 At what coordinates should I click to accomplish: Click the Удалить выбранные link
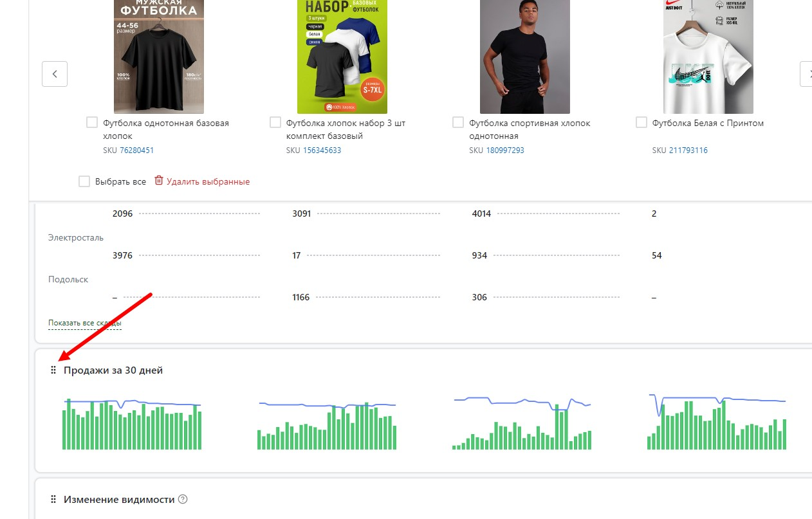click(x=208, y=182)
